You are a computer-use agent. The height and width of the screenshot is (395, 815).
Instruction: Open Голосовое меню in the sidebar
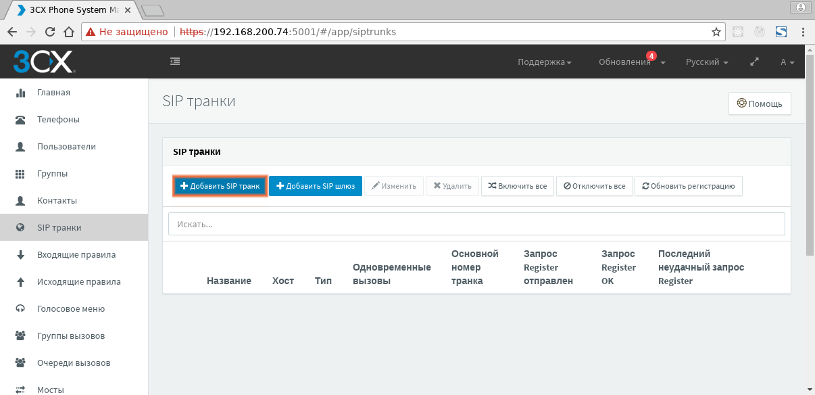click(x=74, y=309)
